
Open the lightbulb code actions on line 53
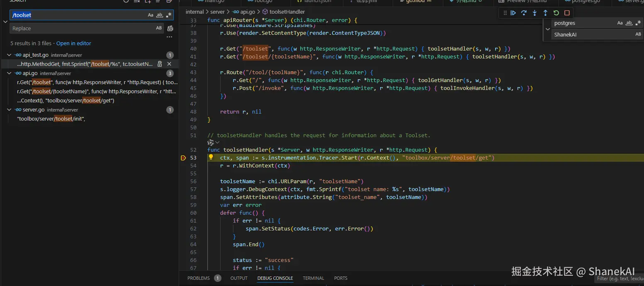(211, 157)
